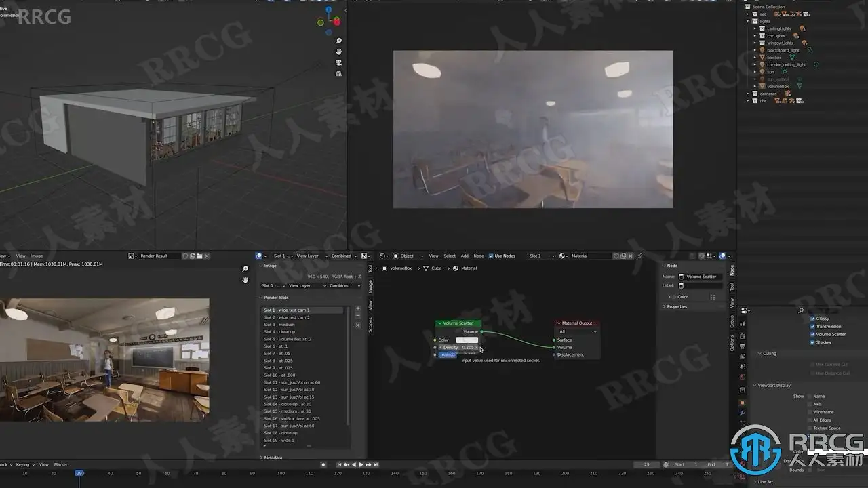Click the timeline play button
Viewport: 868px width, 488px height.
pos(361,464)
